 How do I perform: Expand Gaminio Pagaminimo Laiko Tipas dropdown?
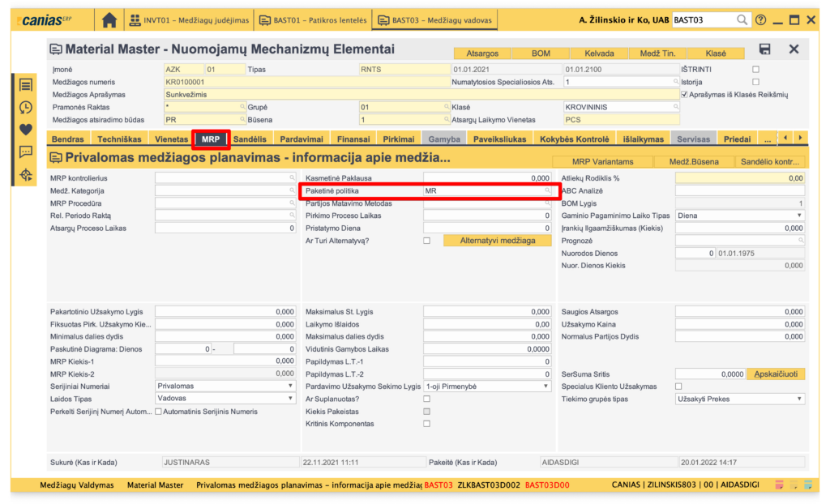point(739,216)
